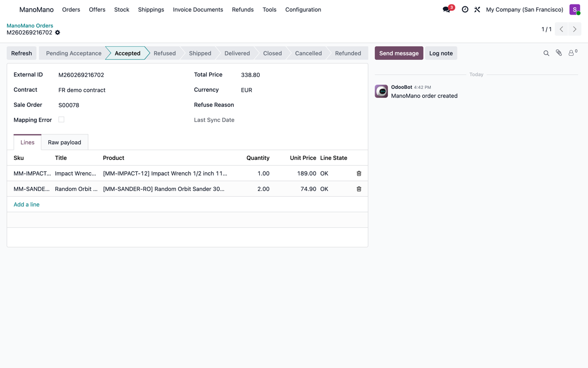
Task: Click the gear icon beside M260269216702
Action: click(57, 32)
